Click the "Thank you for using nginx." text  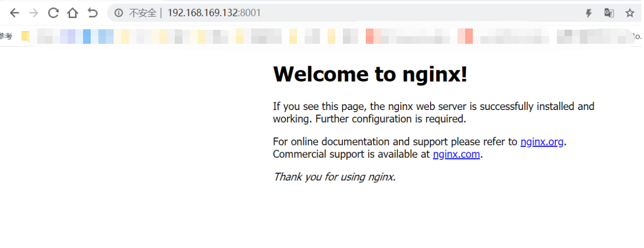pos(335,177)
